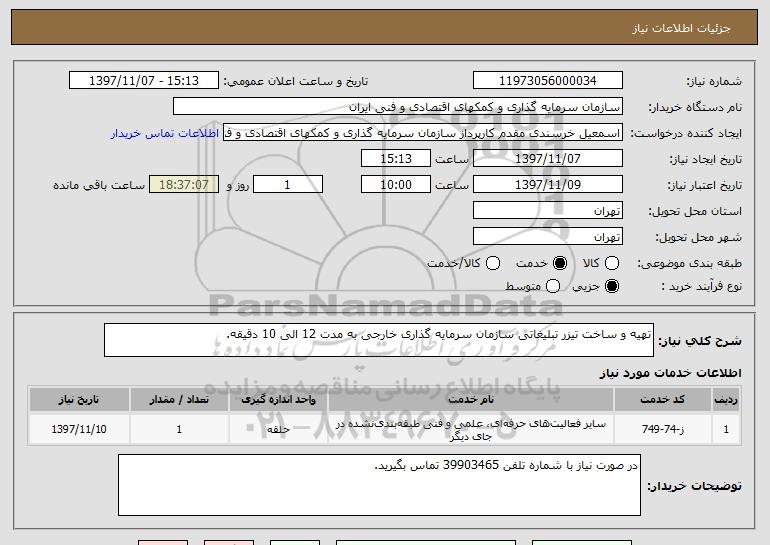Viewport: 770px width, 545px height.
Task: Click validity date field 1397/11/09
Action: pyautogui.click(x=548, y=185)
